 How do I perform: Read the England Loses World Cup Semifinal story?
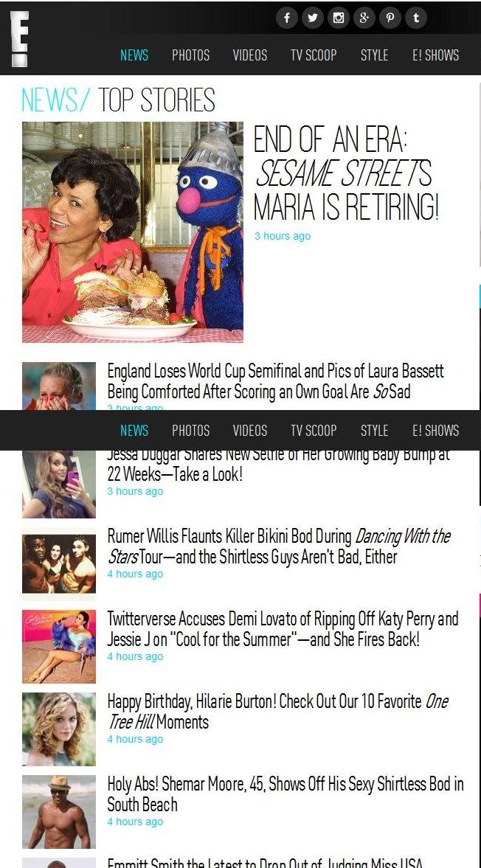pos(275,381)
